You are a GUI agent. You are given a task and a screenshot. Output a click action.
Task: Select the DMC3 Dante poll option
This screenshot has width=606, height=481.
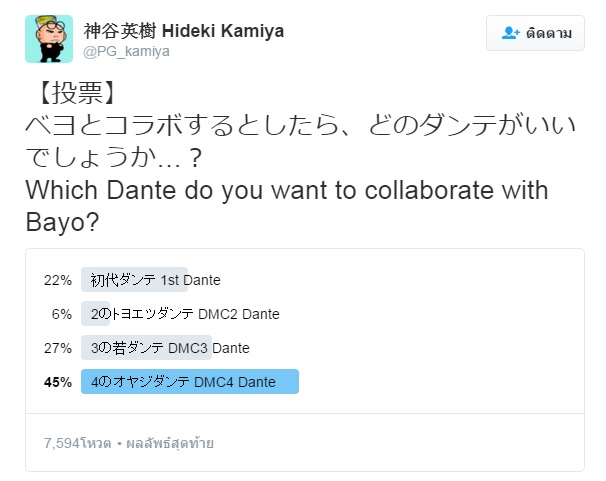[x=169, y=348]
